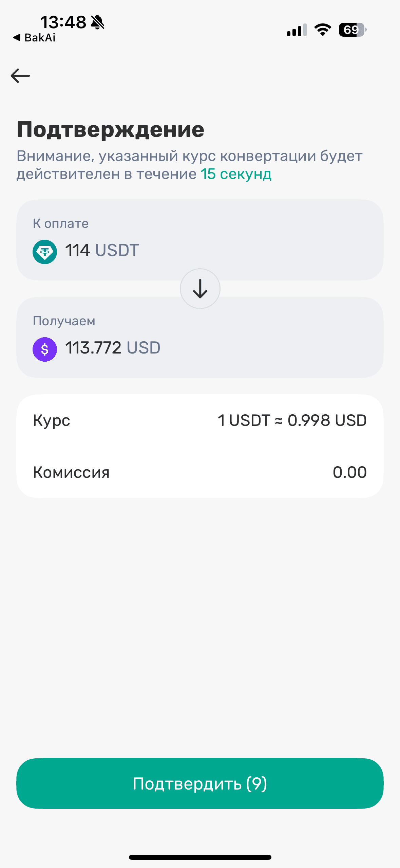
Task: Select the 114 USDT amount field
Action: pyautogui.click(x=200, y=240)
